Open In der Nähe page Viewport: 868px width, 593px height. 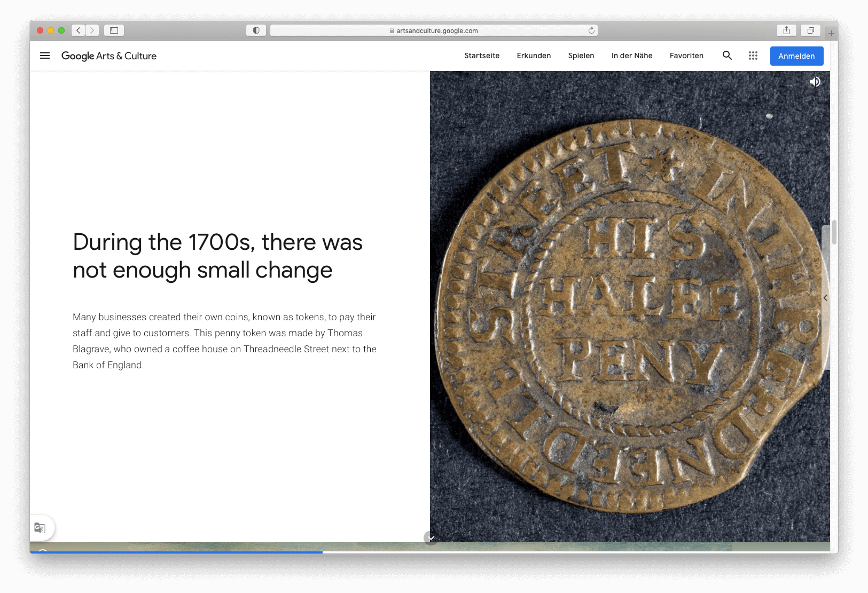[x=632, y=56]
